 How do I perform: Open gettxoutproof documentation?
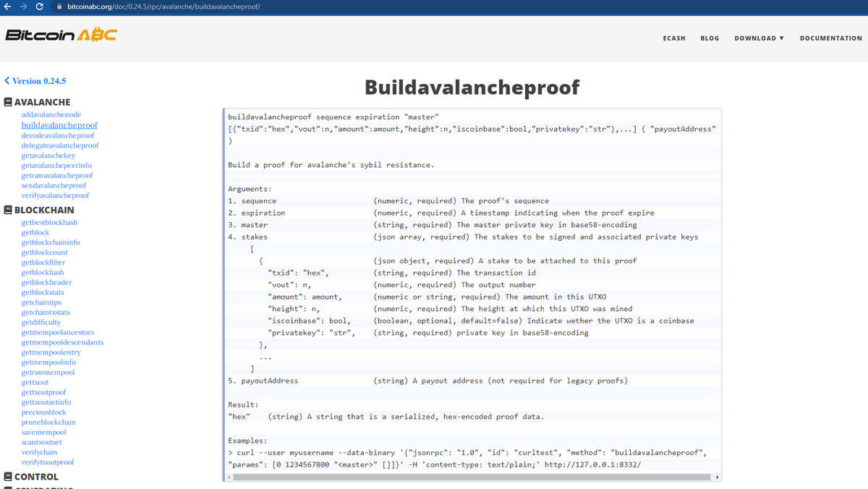[x=43, y=393]
